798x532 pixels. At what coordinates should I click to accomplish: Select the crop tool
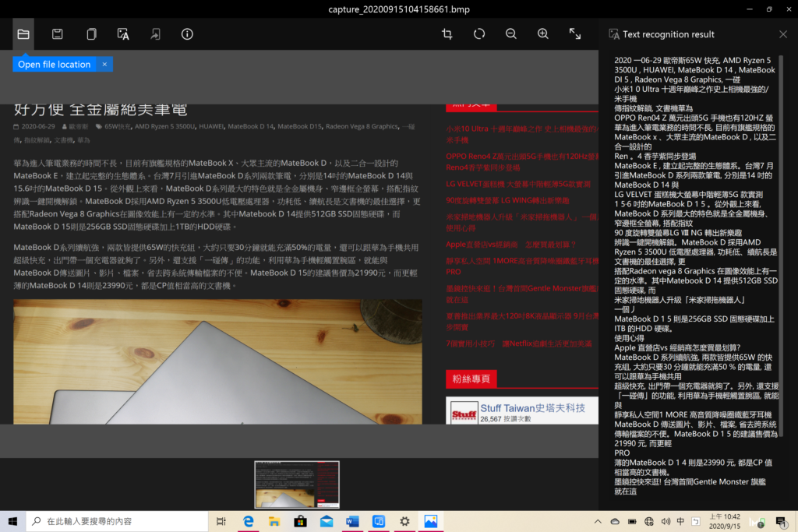point(447,34)
